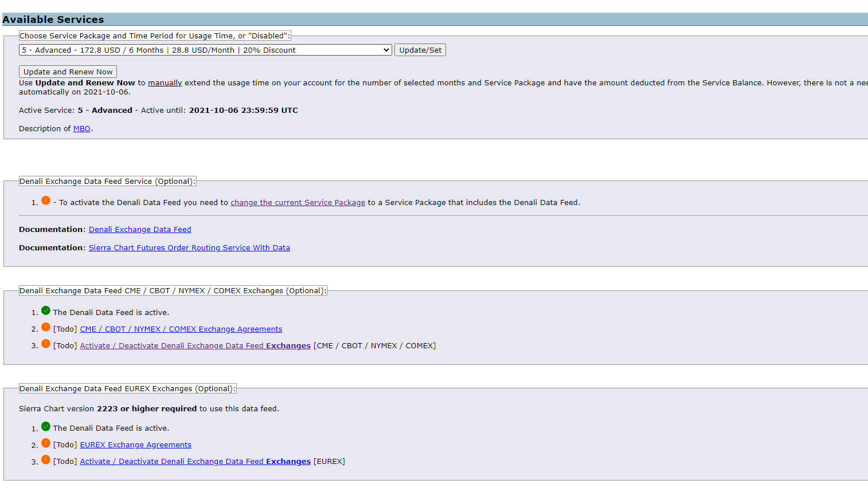Click orange todo icon beside EUREX Activate/Deactivate

[x=46, y=459]
